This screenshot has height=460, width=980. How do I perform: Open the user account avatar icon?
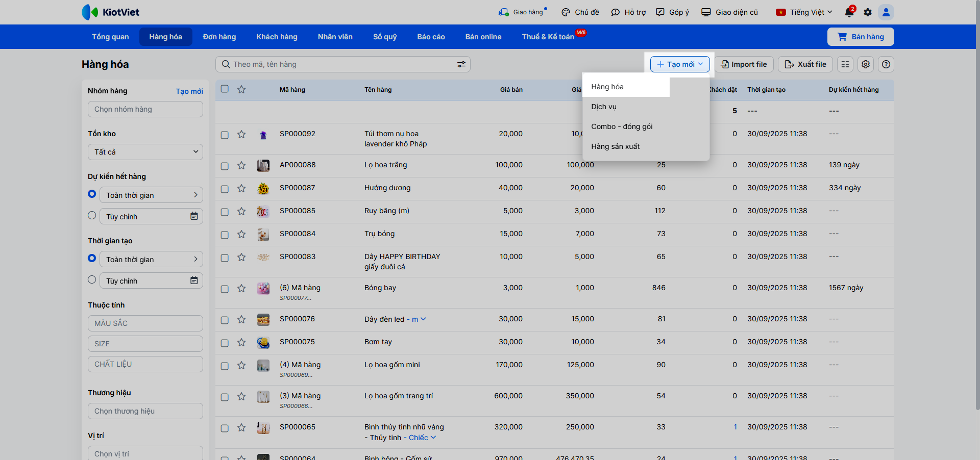click(886, 12)
